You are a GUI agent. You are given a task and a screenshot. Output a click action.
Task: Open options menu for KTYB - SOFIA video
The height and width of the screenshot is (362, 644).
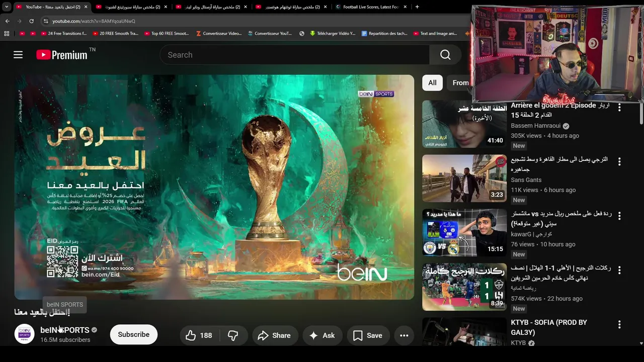[x=619, y=325]
